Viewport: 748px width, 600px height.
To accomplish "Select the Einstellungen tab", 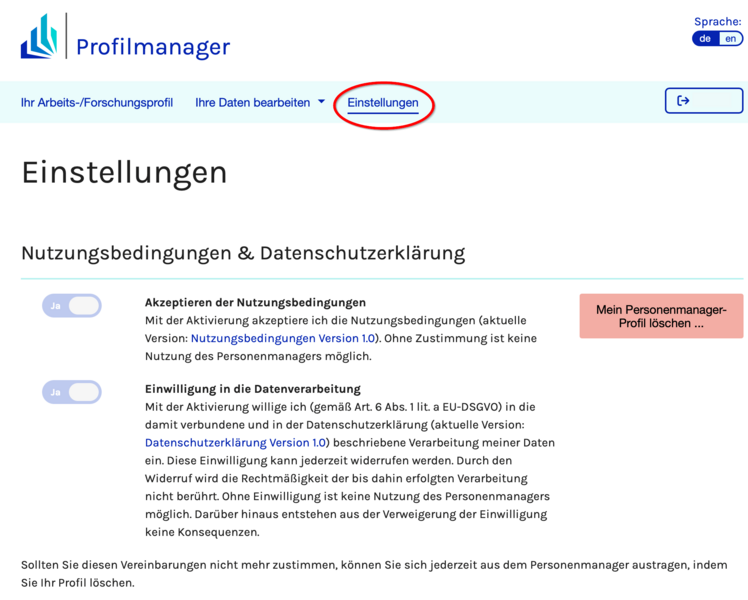I will coord(383,103).
